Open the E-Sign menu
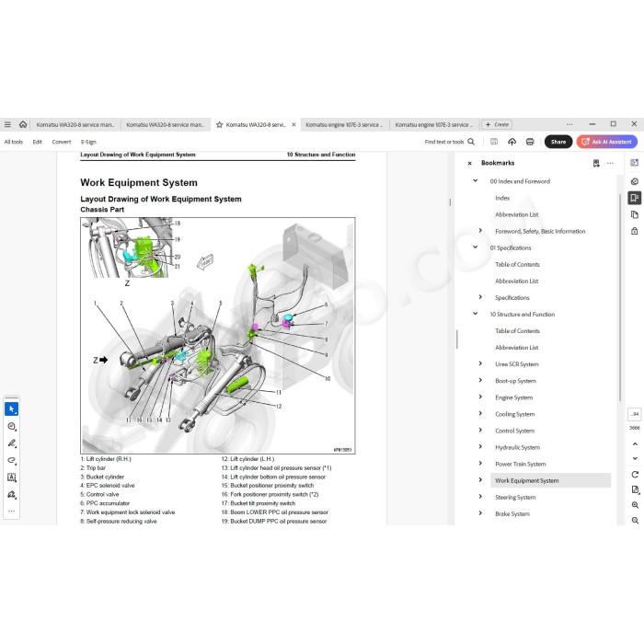This screenshot has height=644, width=644. (88, 142)
